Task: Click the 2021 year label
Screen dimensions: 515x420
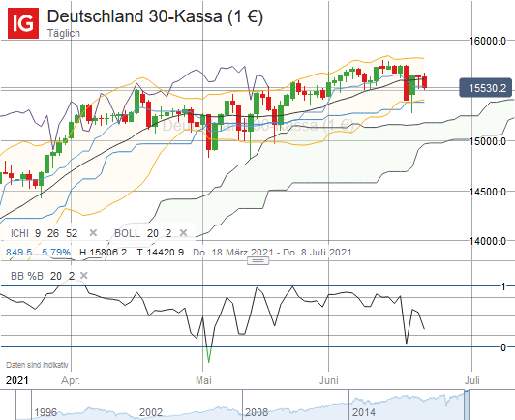Action: point(17,380)
